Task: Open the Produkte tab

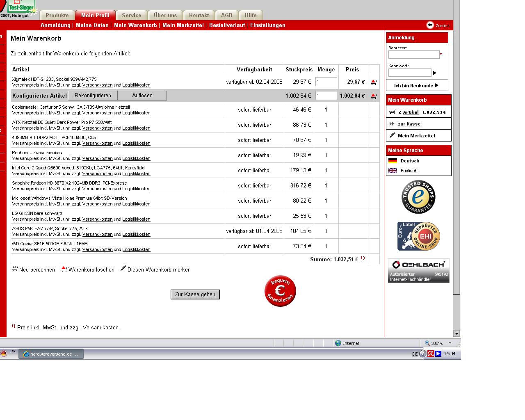Action: tap(57, 15)
